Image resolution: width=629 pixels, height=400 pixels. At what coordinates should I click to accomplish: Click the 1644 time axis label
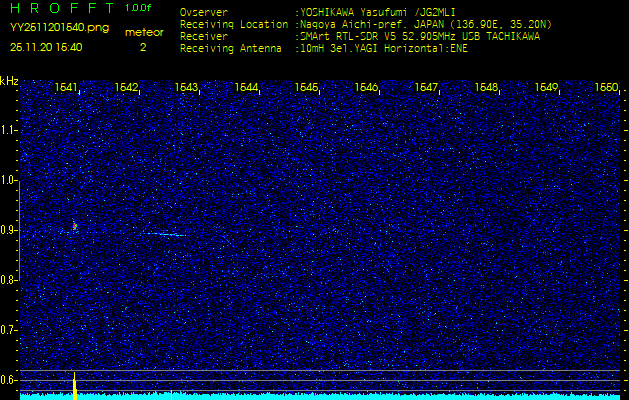pyautogui.click(x=246, y=87)
